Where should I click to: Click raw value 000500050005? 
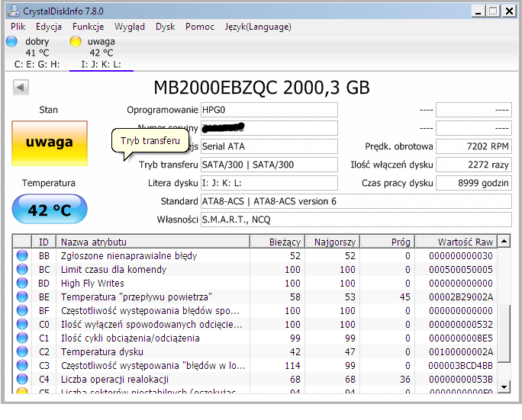(x=461, y=269)
